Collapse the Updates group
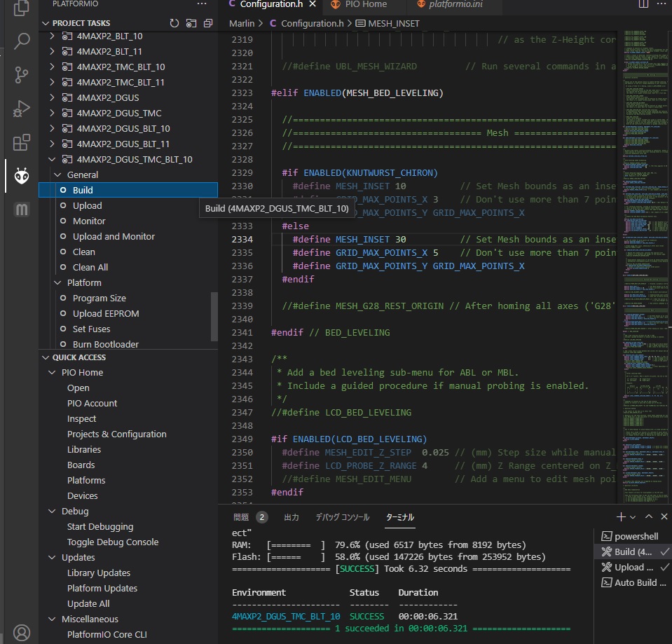This screenshot has height=644, width=672. pyautogui.click(x=52, y=557)
